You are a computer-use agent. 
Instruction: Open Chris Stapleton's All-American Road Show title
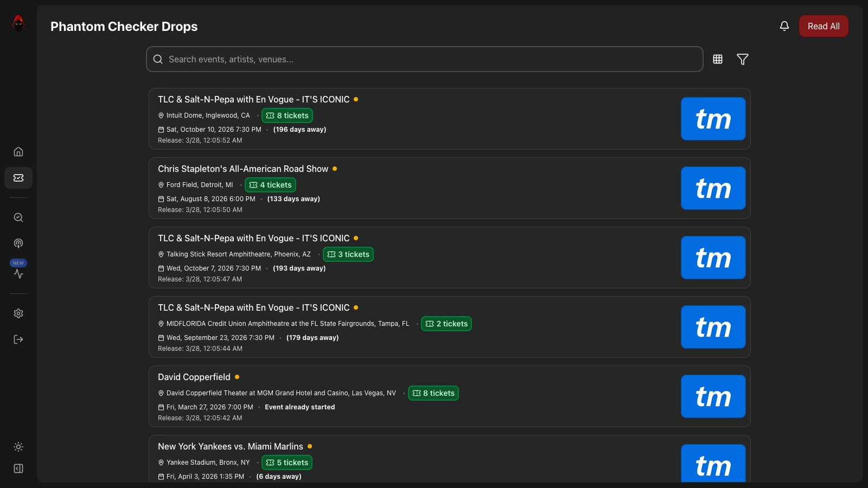(x=243, y=169)
